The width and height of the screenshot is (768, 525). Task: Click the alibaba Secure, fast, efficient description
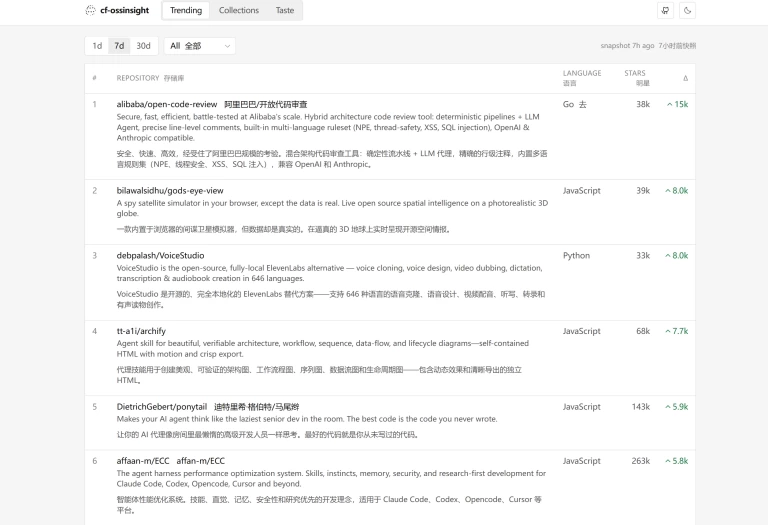[x=328, y=127]
